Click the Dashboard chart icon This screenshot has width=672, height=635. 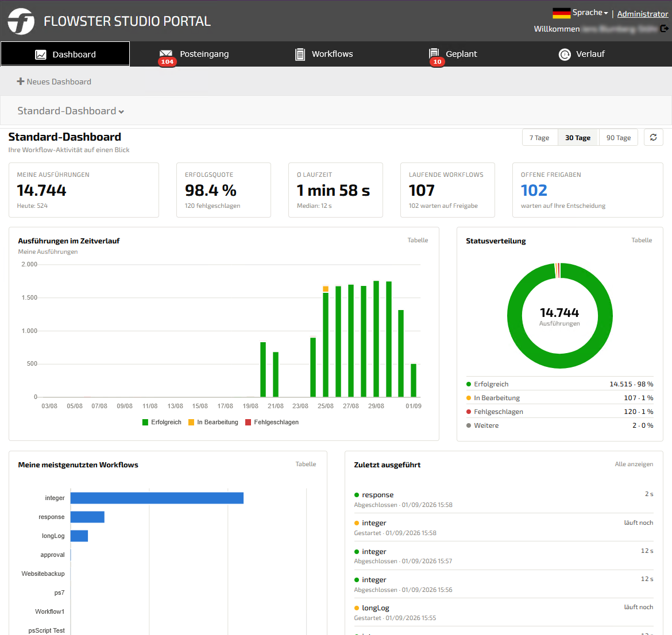pyautogui.click(x=41, y=55)
